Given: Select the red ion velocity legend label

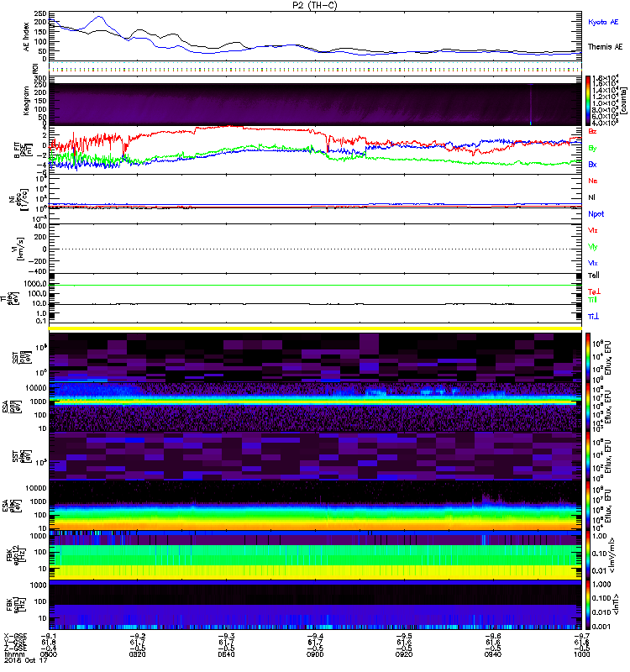Looking at the screenshot, I should click(593, 230).
